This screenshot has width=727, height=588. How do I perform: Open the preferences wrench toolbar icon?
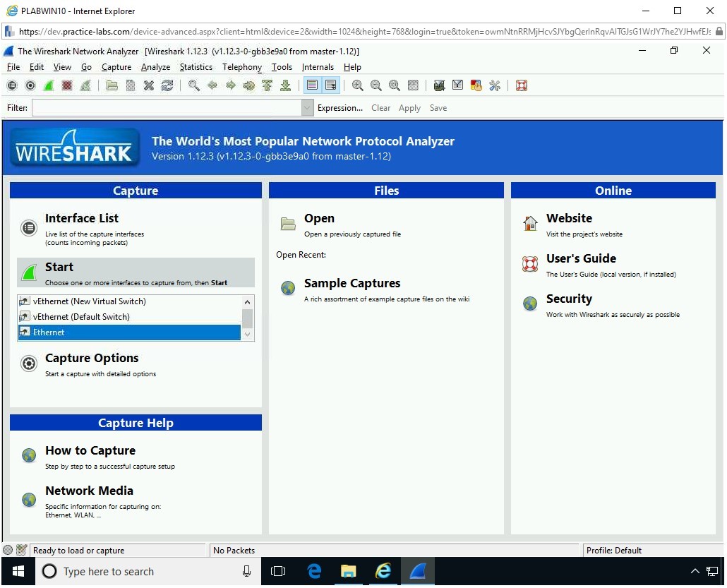click(495, 85)
